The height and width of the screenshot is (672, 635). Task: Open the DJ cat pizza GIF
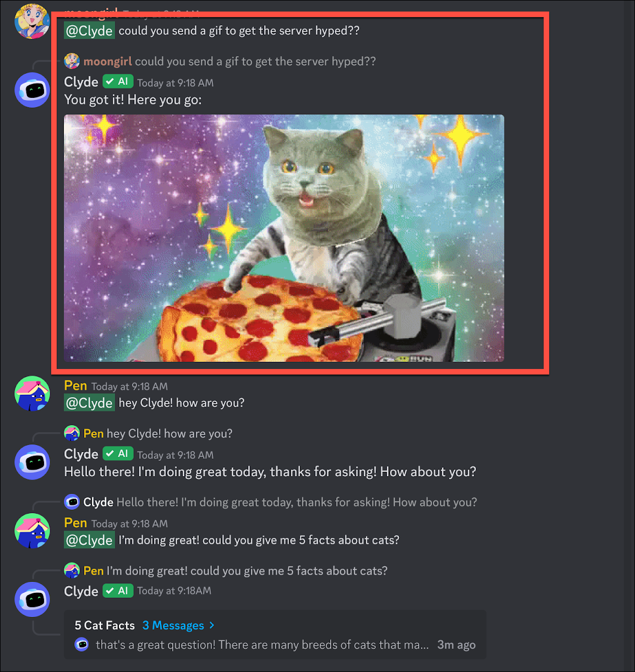coord(284,238)
